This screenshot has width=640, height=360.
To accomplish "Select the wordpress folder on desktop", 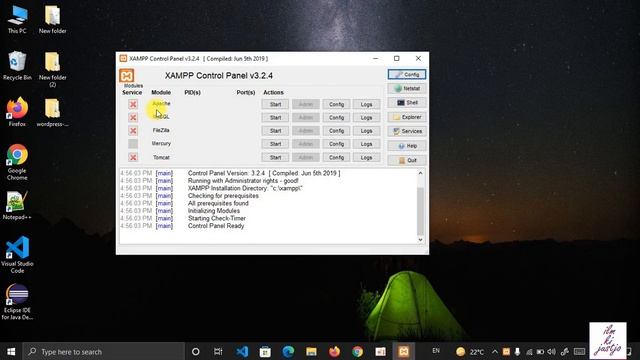I will [x=53, y=112].
